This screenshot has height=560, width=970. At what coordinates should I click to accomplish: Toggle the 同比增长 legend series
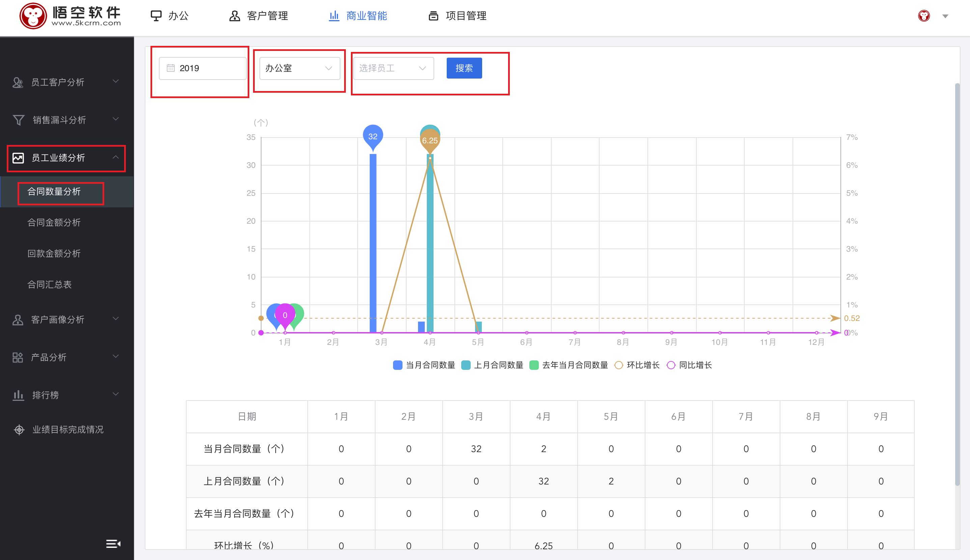click(689, 365)
